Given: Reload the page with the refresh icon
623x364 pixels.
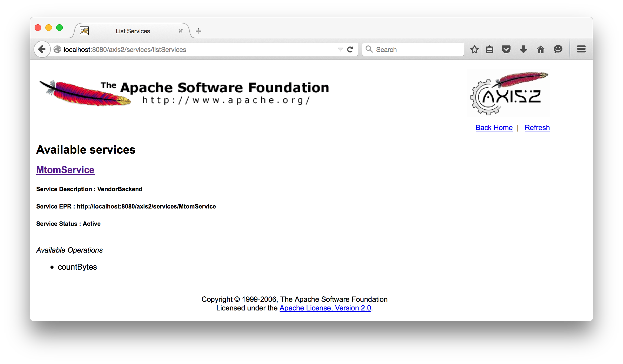Looking at the screenshot, I should [350, 49].
